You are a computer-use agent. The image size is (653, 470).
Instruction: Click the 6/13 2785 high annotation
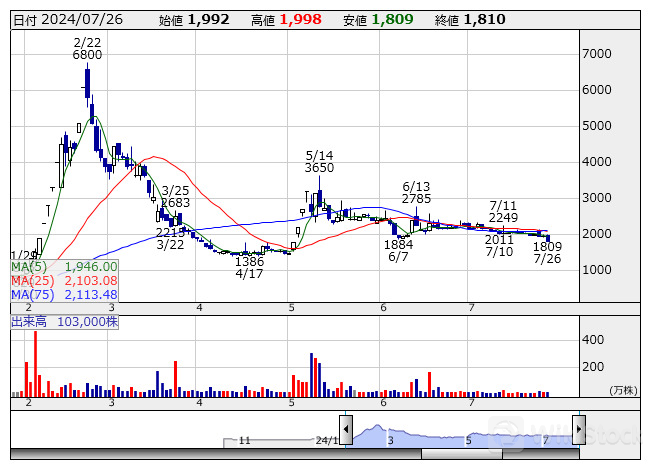(416, 193)
